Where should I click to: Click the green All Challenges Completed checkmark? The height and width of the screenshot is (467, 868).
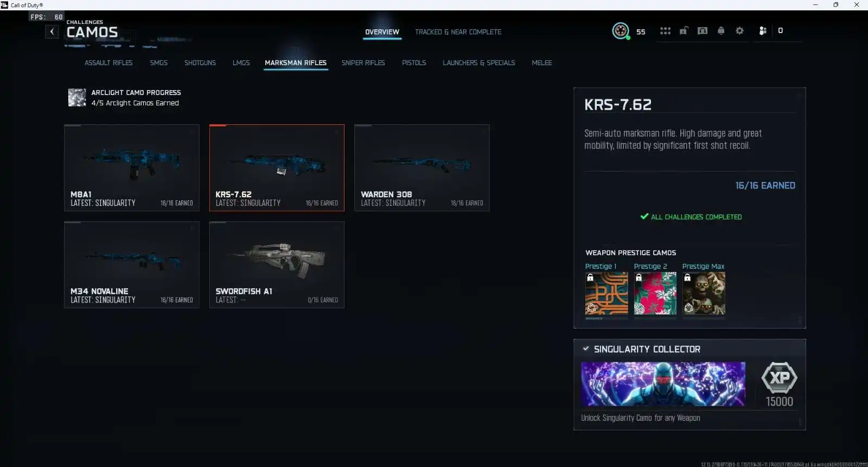coord(644,216)
